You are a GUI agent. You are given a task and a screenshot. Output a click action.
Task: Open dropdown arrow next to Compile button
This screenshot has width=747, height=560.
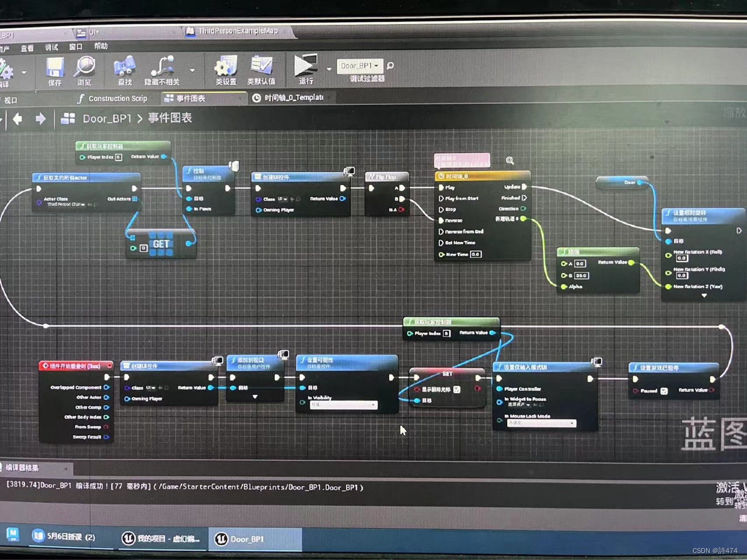pyautogui.click(x=24, y=72)
